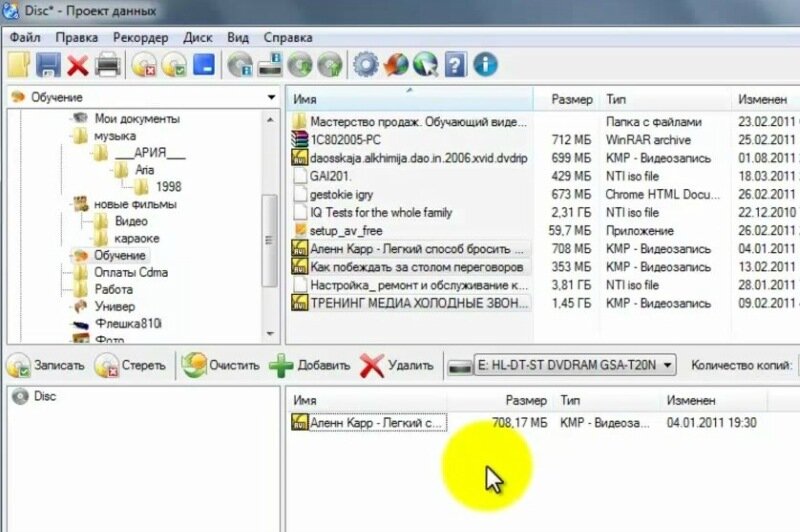Screen dimensions: 800x532
Task: Print with the printer toolbar icon
Action: tap(108, 65)
